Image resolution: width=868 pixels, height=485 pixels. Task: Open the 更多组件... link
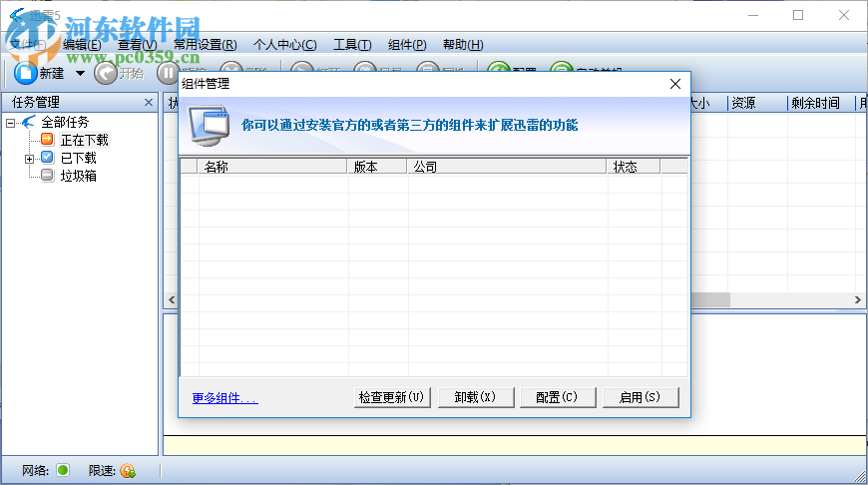tap(224, 398)
